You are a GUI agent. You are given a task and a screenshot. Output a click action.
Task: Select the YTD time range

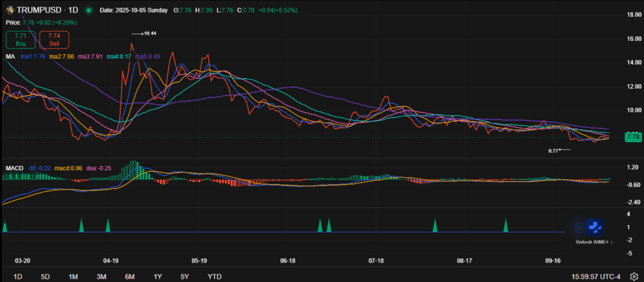(214, 276)
